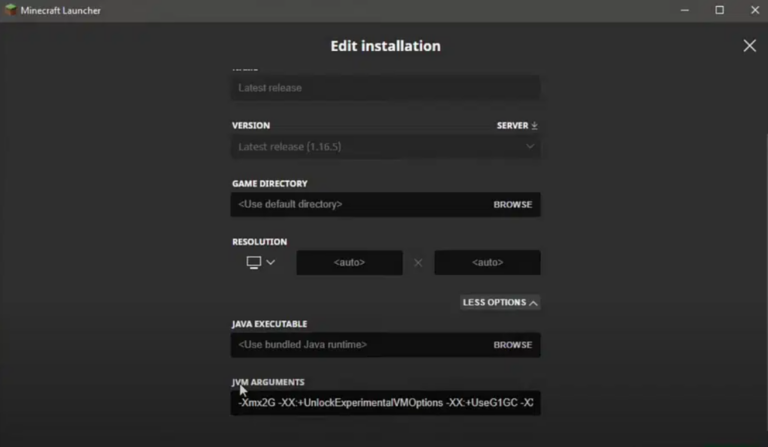Browse for a Java executable
The width and height of the screenshot is (768, 447).
tap(512, 345)
